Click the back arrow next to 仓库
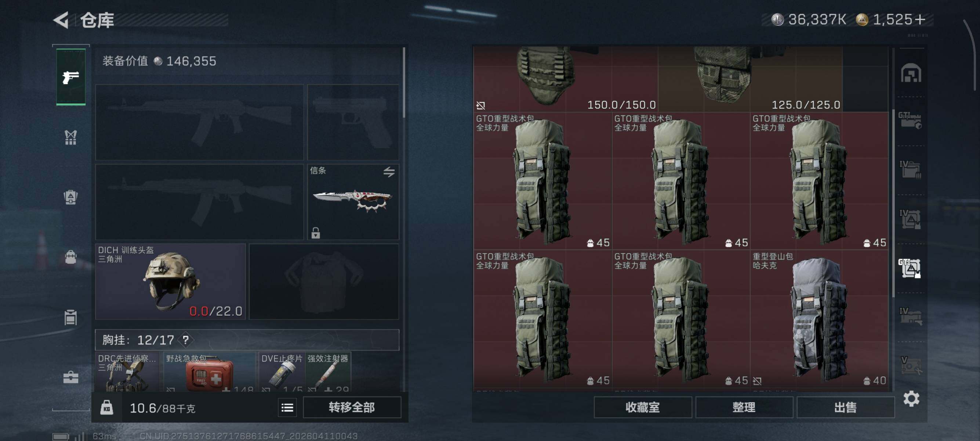Screen dimensions: 980x441 click(62, 20)
